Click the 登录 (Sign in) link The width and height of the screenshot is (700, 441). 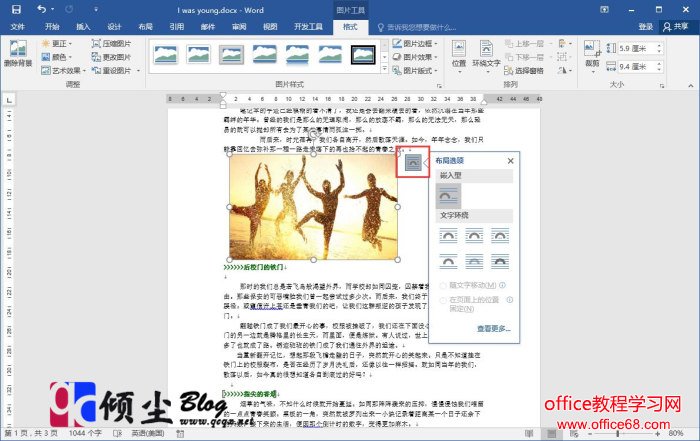point(646,27)
